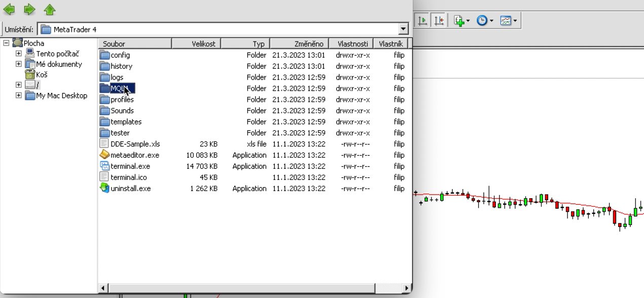Image resolution: width=644 pixels, height=298 pixels.
Task: Collapse the Plocha tree node
Action: tap(6, 43)
